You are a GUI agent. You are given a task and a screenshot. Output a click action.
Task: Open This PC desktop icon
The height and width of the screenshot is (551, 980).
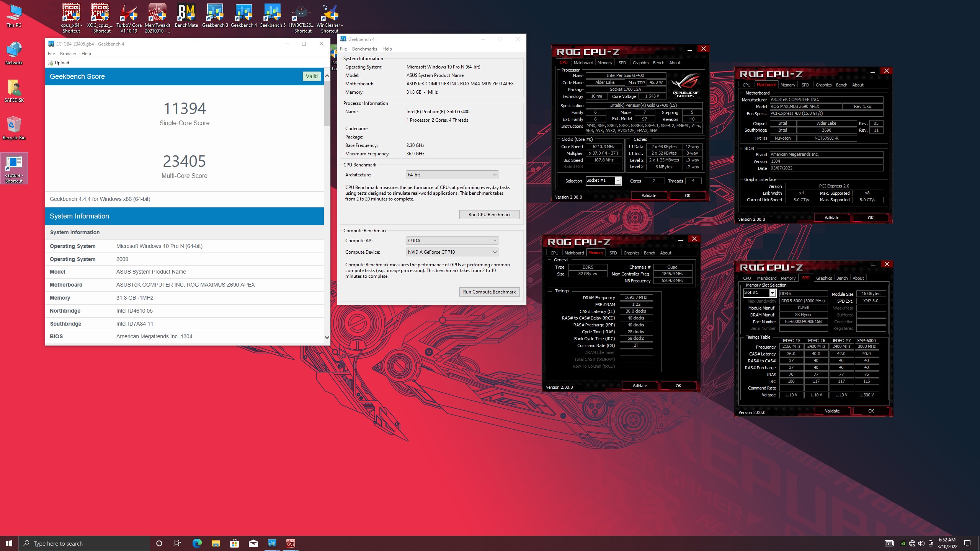(x=14, y=16)
